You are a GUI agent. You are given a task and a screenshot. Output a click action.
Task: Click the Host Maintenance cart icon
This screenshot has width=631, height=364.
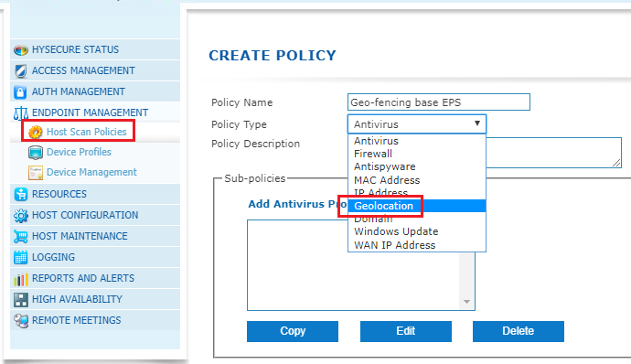click(20, 236)
